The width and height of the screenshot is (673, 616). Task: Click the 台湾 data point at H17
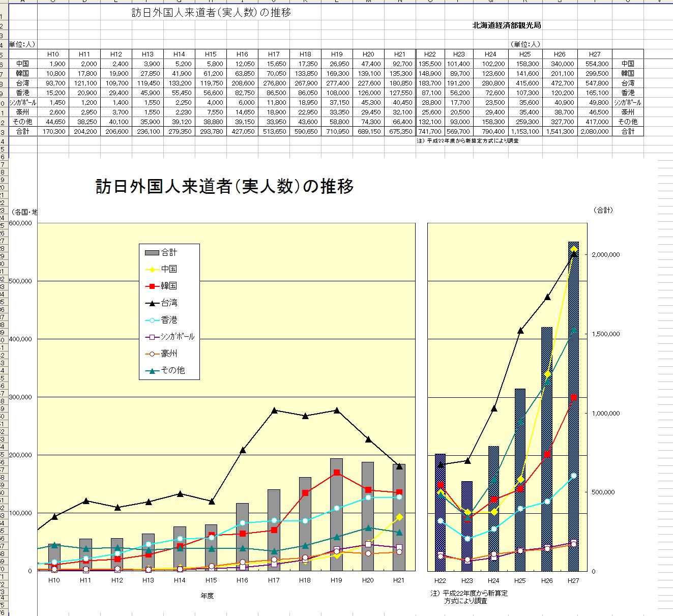(x=274, y=410)
